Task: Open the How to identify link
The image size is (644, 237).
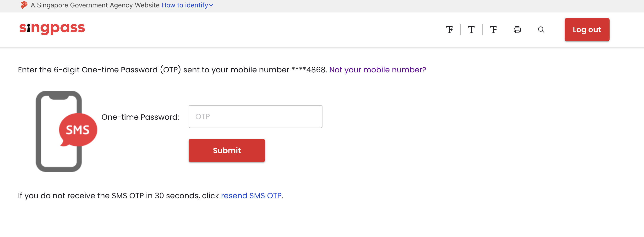Action: pyautogui.click(x=185, y=5)
